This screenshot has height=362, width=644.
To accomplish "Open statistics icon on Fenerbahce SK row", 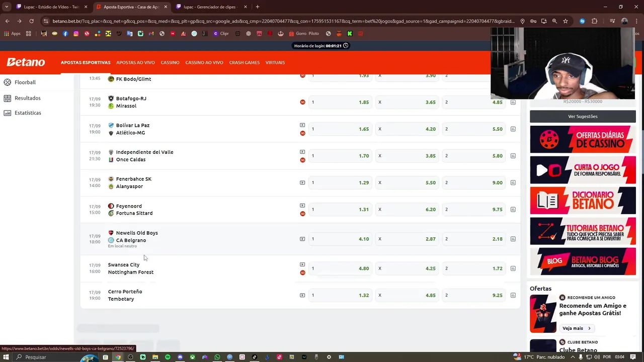I will click(513, 183).
